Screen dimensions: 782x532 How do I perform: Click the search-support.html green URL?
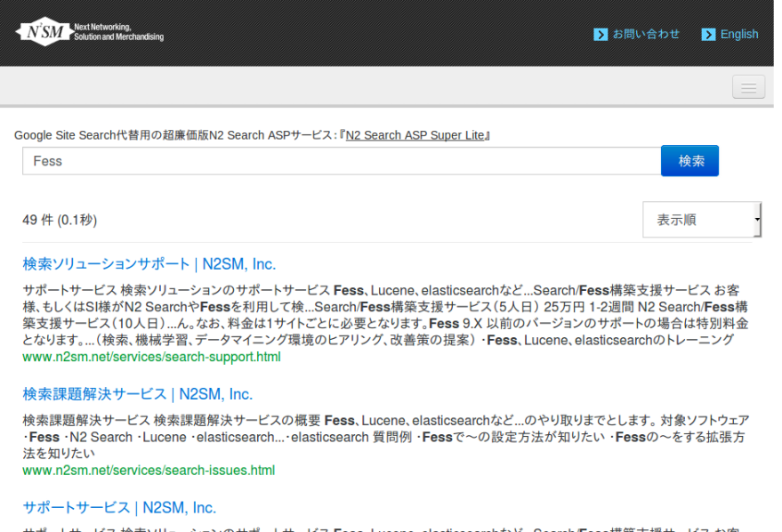(151, 357)
